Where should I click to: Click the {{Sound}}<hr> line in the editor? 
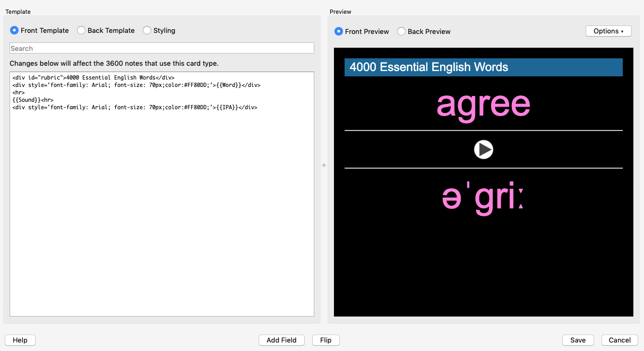point(32,100)
